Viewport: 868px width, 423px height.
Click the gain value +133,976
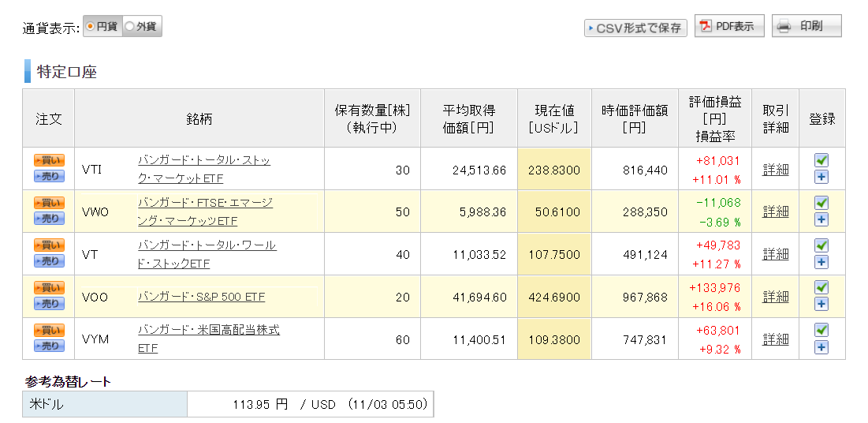(715, 288)
